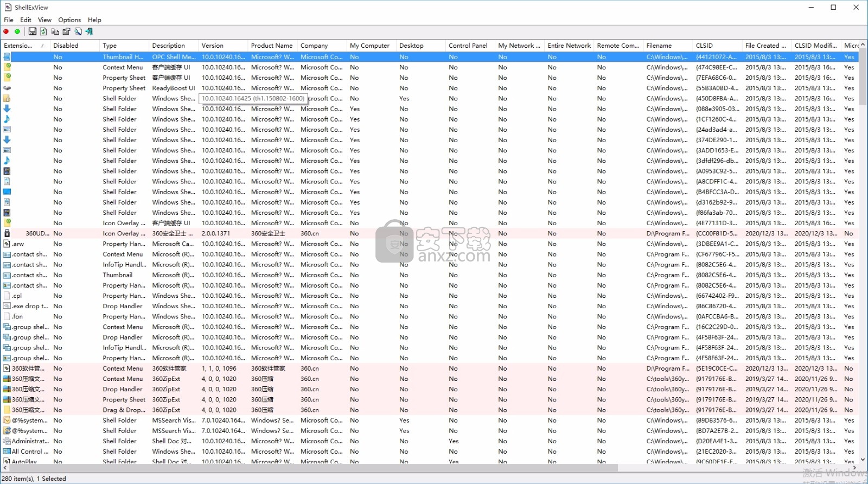Open the Edit menu
The image size is (868, 484).
(25, 20)
